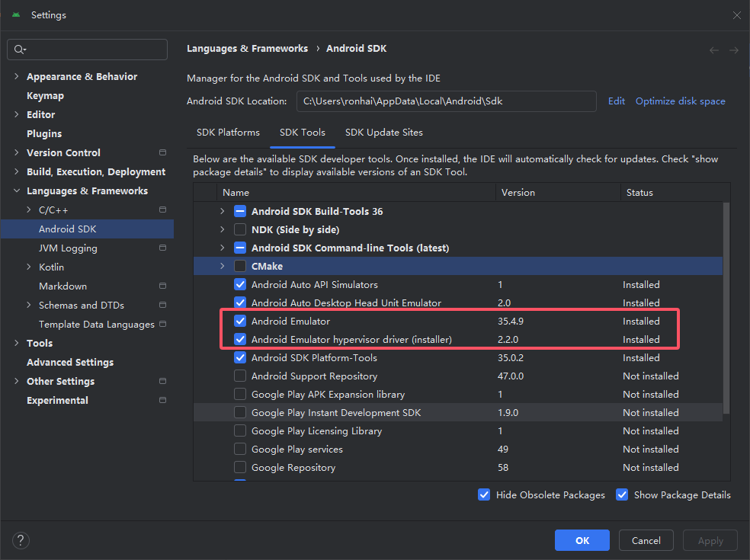Image resolution: width=750 pixels, height=560 pixels.
Task: Toggle Show Package Details checkbox
Action: [x=622, y=495]
